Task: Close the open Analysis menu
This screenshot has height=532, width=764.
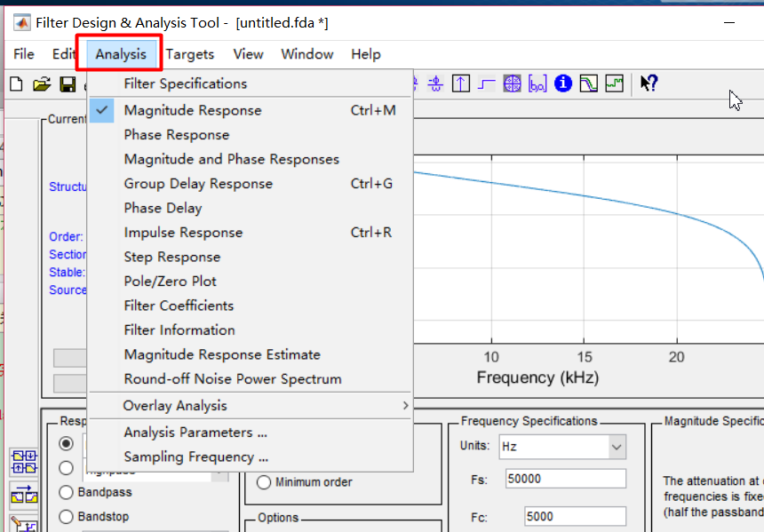Action: click(x=120, y=54)
